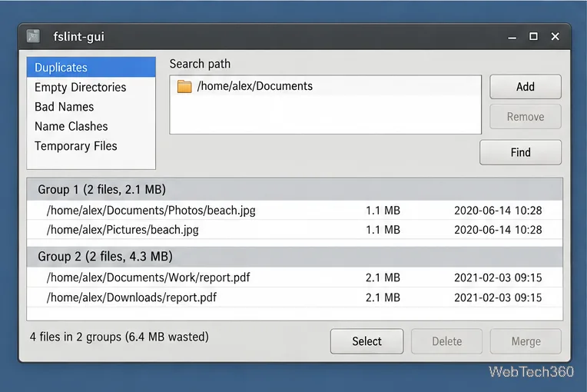Click the 'Search path' label
Image resolution: width=587 pixels, height=392 pixels.
pos(200,64)
